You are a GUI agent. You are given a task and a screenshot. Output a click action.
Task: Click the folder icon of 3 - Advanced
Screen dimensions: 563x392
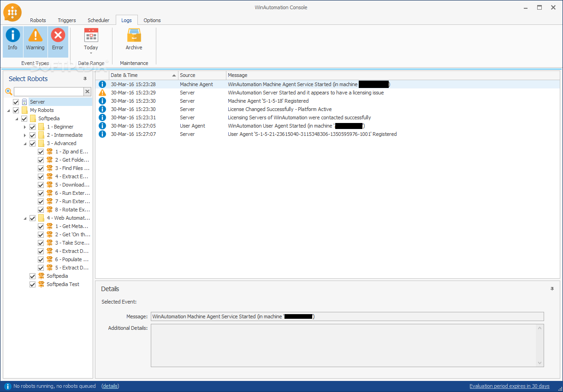coord(41,143)
